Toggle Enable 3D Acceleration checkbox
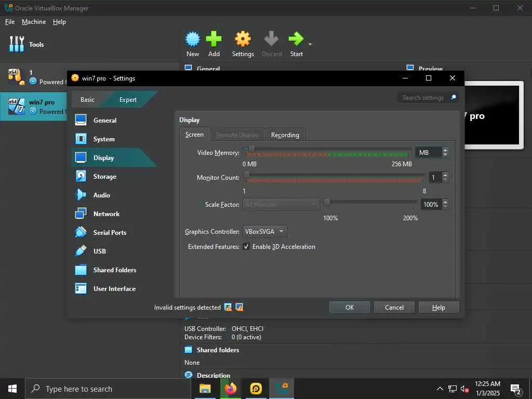 247,247
